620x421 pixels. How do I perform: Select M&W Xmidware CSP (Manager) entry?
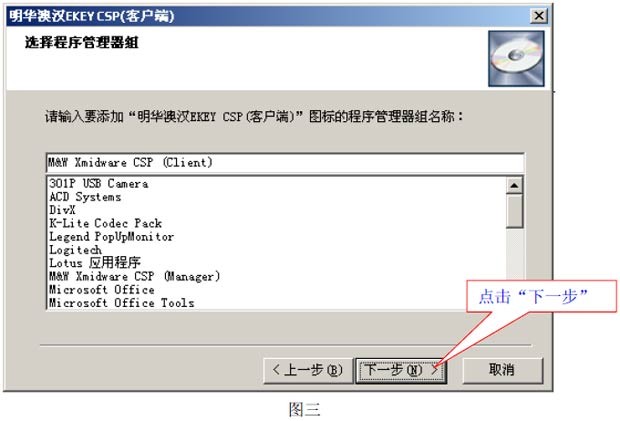(134, 276)
